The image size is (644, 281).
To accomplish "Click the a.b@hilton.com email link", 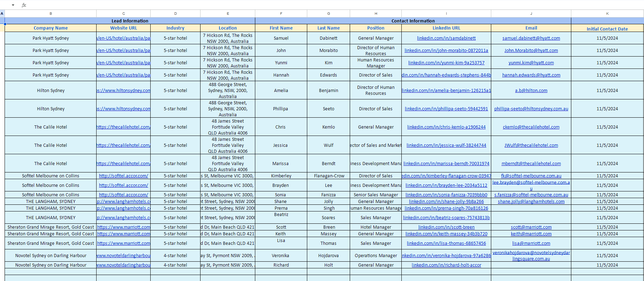I will click(531, 91).
